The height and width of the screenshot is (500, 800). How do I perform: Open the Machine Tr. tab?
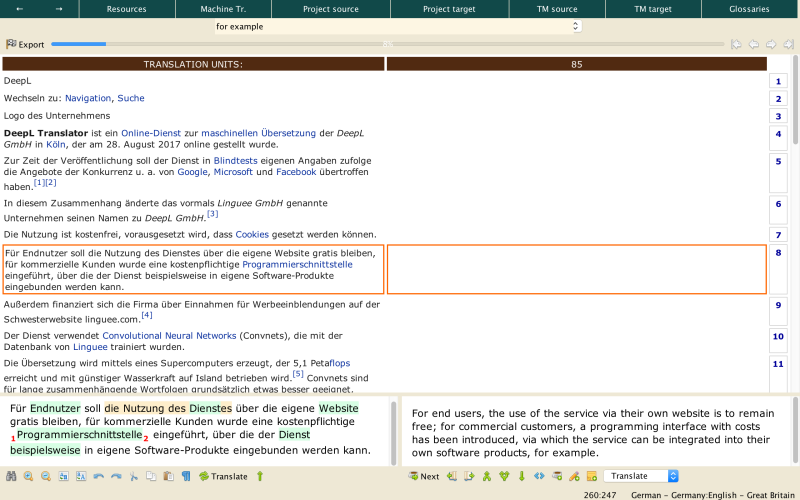click(x=223, y=9)
